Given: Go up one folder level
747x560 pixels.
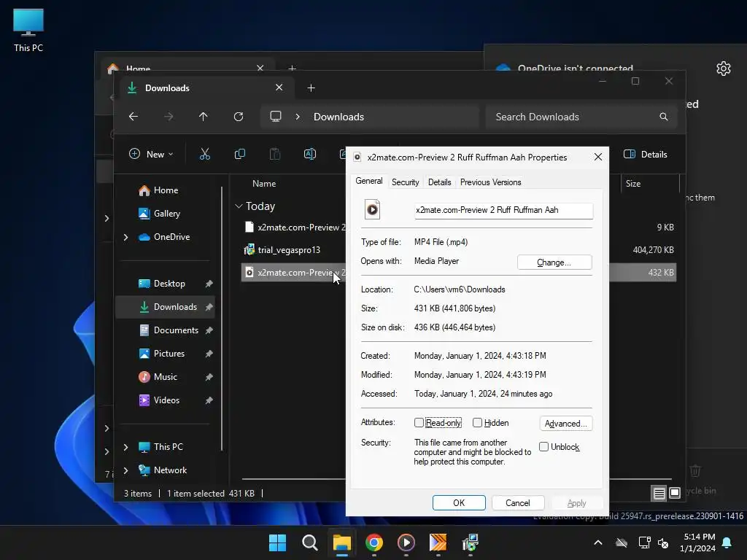Looking at the screenshot, I should [x=204, y=117].
